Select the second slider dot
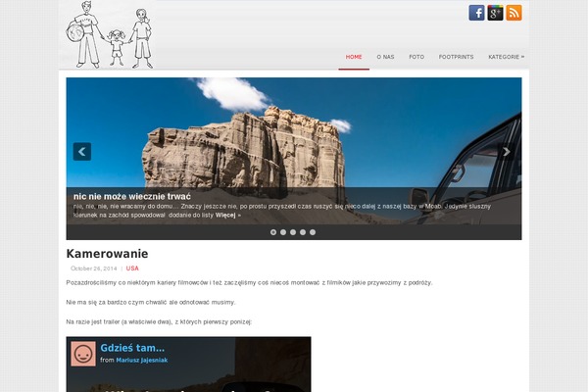This screenshot has width=588, height=392. [283, 232]
